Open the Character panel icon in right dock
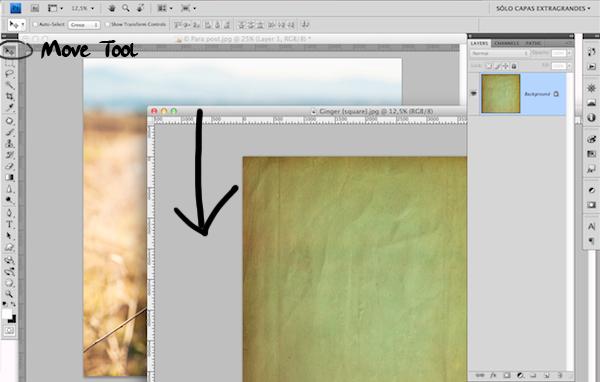The height and width of the screenshot is (382, 600). pyautogui.click(x=591, y=226)
